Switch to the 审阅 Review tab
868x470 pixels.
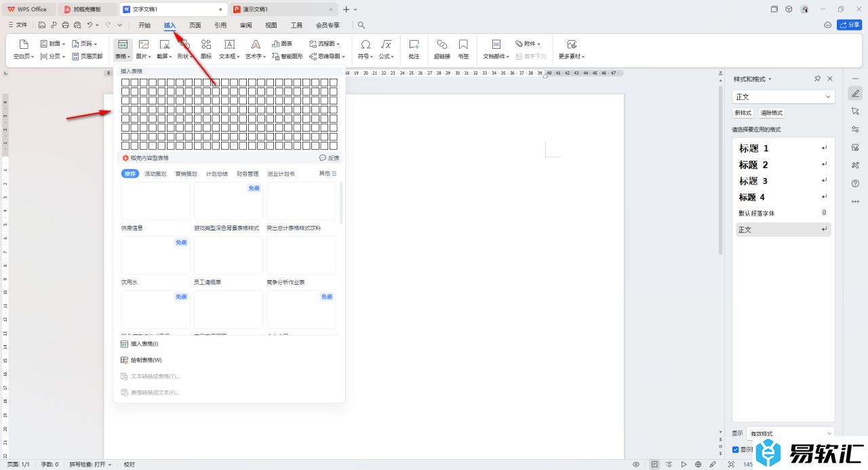[245, 25]
